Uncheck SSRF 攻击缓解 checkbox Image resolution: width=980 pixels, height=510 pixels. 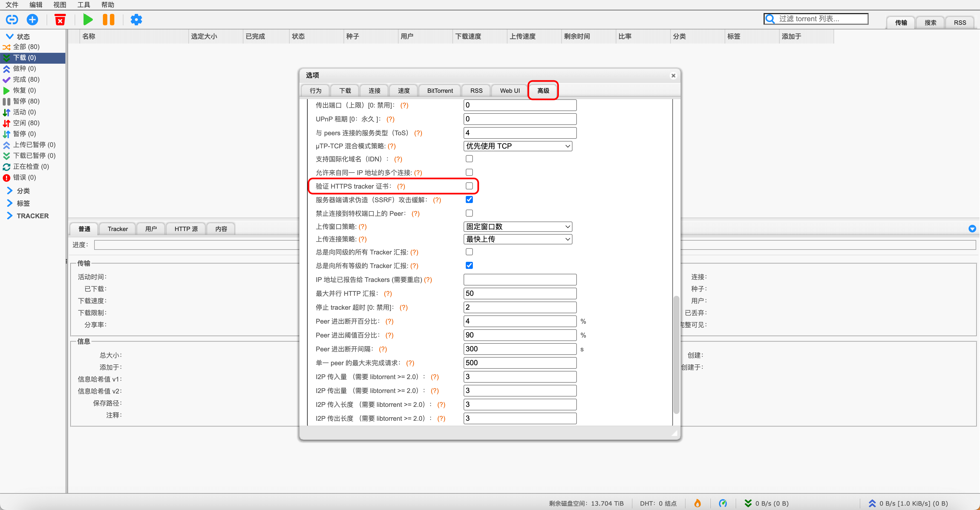(x=469, y=199)
